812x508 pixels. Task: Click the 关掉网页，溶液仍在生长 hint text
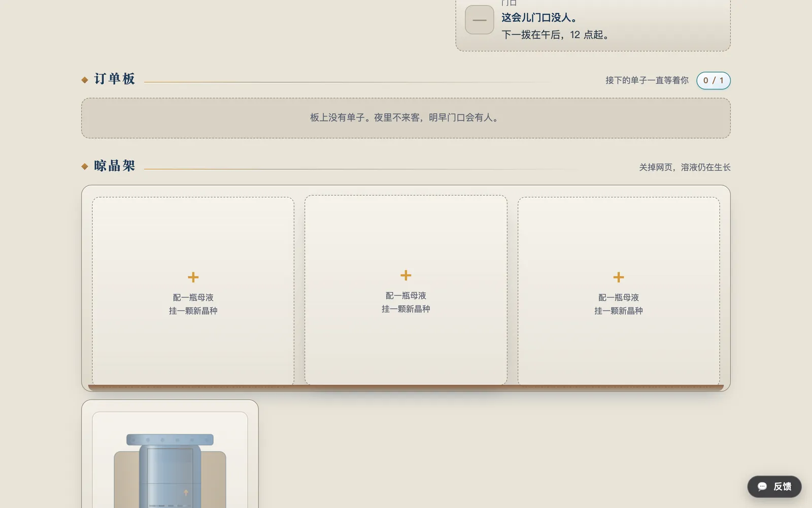coord(685,167)
